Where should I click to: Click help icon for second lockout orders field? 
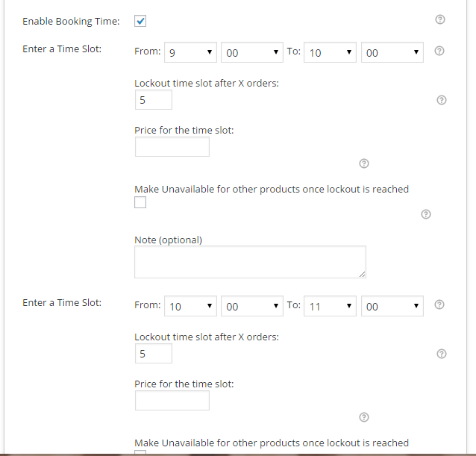[442, 354]
